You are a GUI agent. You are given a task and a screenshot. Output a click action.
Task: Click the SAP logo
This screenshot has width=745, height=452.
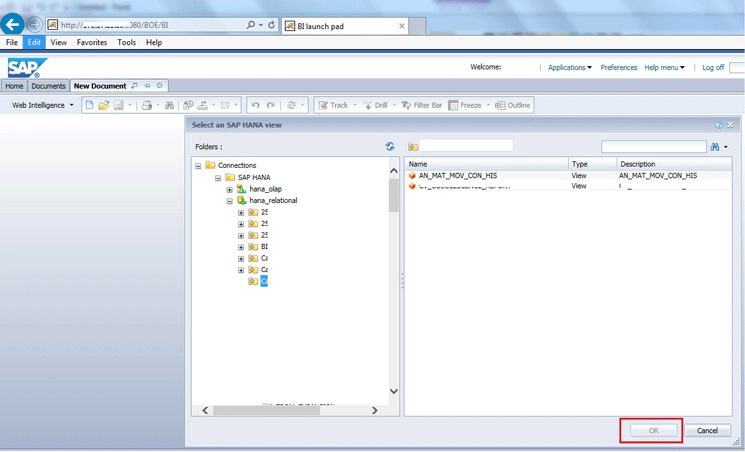coord(26,68)
